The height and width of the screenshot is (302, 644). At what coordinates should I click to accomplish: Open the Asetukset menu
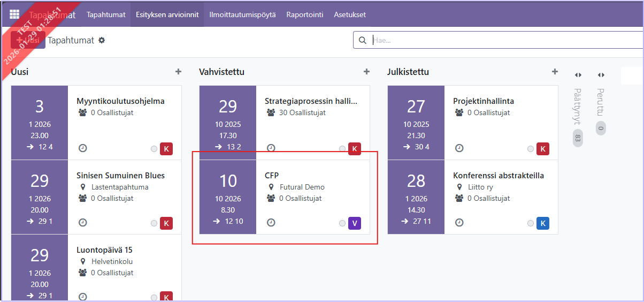coord(350,14)
